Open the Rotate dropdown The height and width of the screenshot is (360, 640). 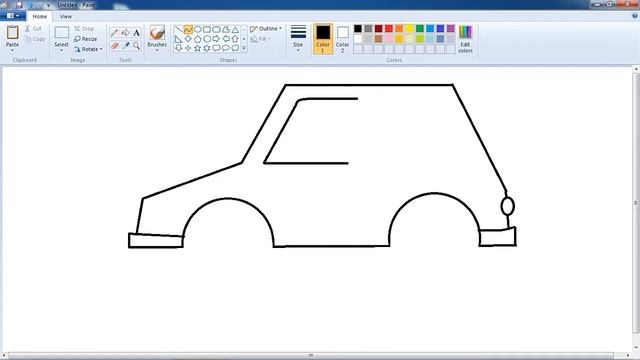88,49
